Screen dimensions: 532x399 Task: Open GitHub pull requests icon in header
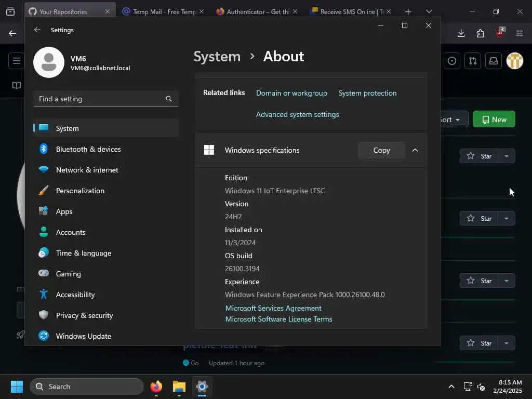(473, 61)
